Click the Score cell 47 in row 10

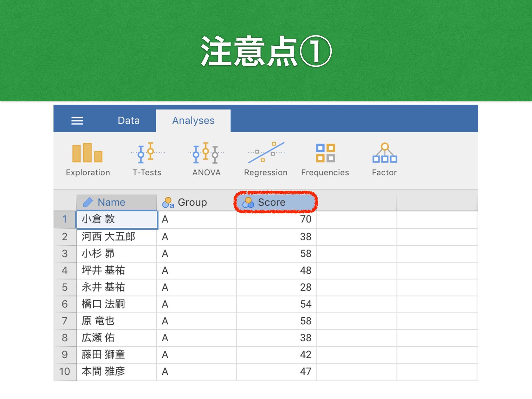coord(277,372)
